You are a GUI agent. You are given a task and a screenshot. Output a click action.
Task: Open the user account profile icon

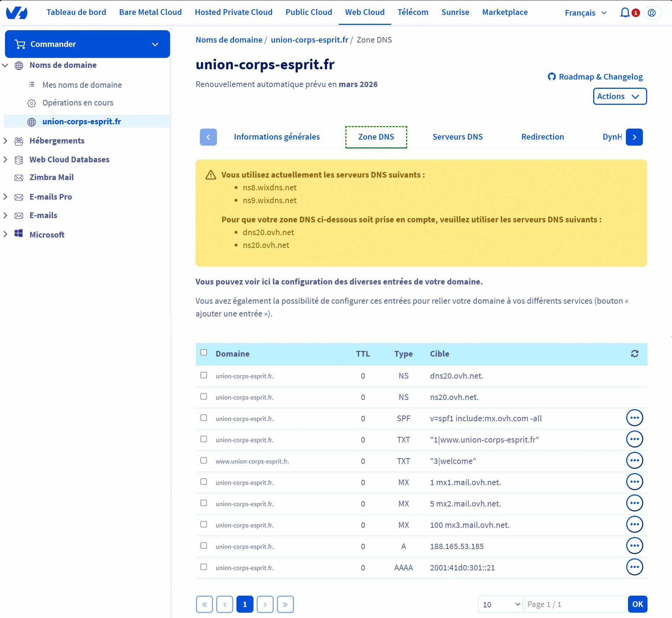pos(651,13)
